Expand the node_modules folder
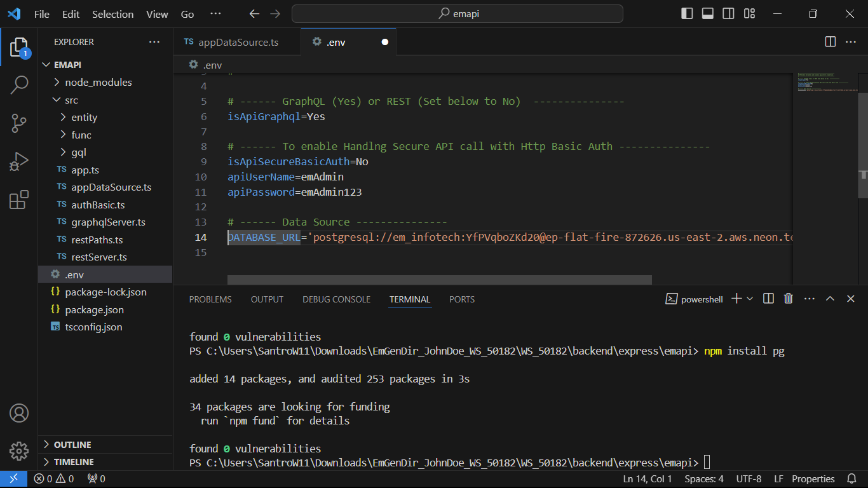Viewport: 868px width, 488px height. [105, 83]
